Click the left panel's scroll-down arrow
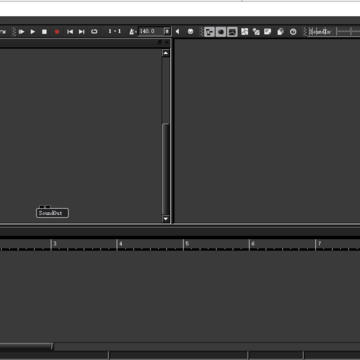 click(x=166, y=219)
